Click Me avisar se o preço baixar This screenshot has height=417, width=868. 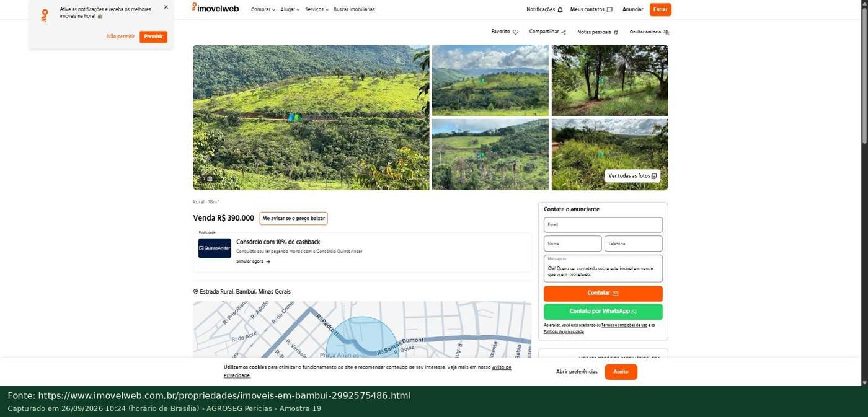[293, 219]
